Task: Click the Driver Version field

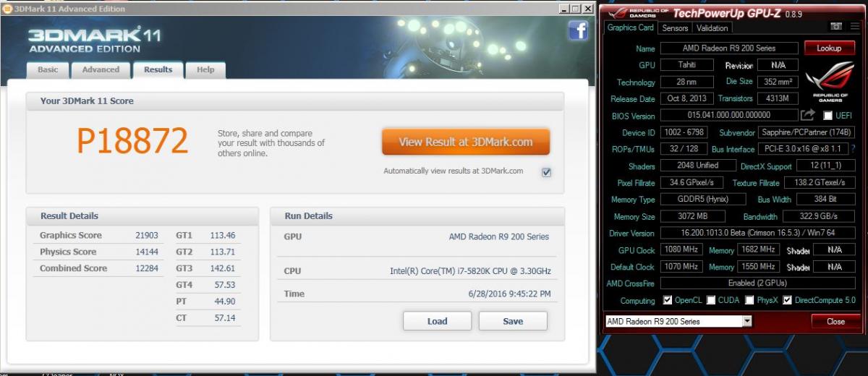Action: tap(758, 233)
